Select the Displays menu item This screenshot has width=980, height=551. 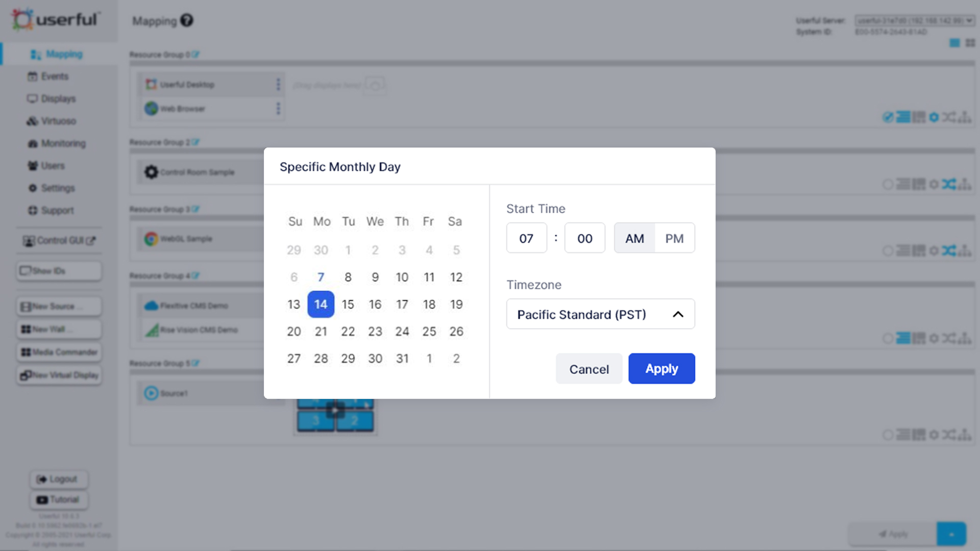58,98
